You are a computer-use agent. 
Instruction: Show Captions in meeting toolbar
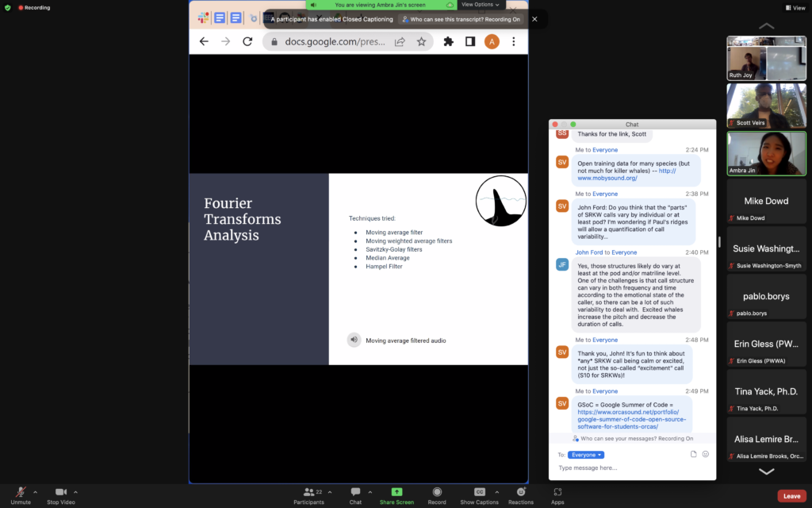tap(479, 495)
